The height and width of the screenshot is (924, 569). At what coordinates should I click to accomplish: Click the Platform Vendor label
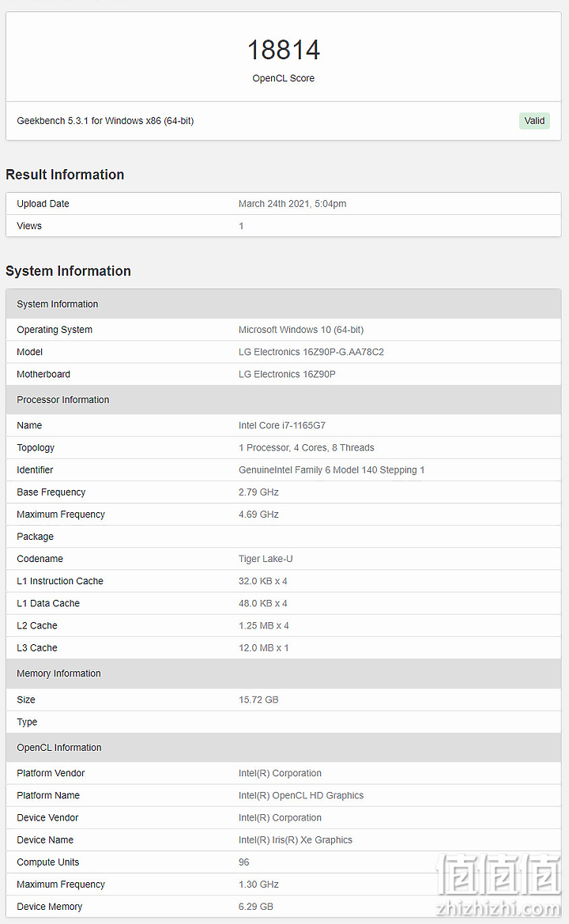coord(51,774)
